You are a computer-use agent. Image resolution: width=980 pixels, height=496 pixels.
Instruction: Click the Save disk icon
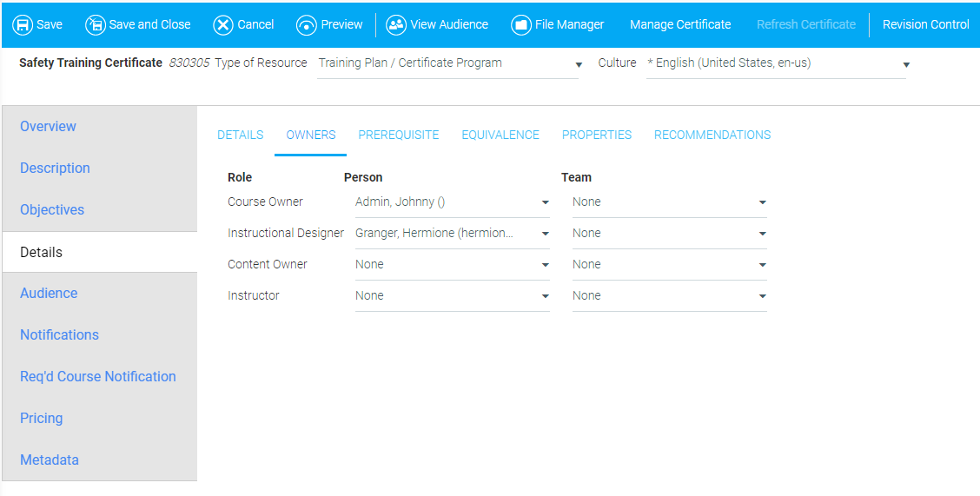pyautogui.click(x=23, y=25)
